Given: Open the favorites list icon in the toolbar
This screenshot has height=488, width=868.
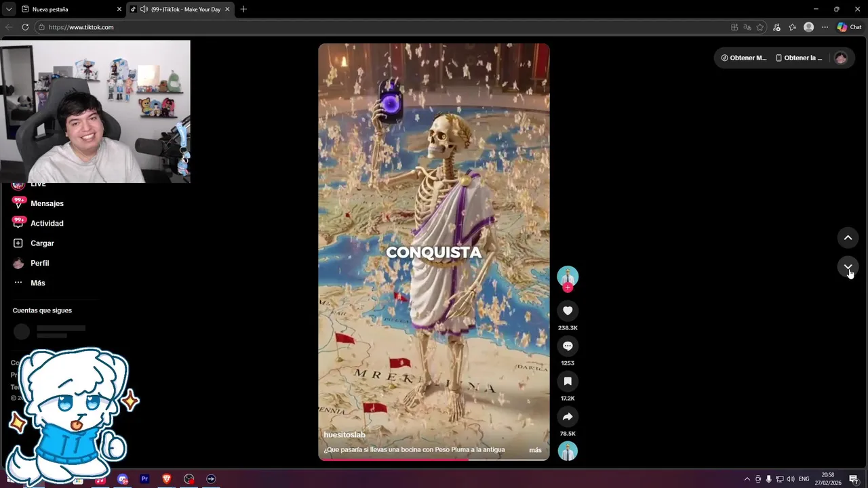Looking at the screenshot, I should tap(793, 27).
